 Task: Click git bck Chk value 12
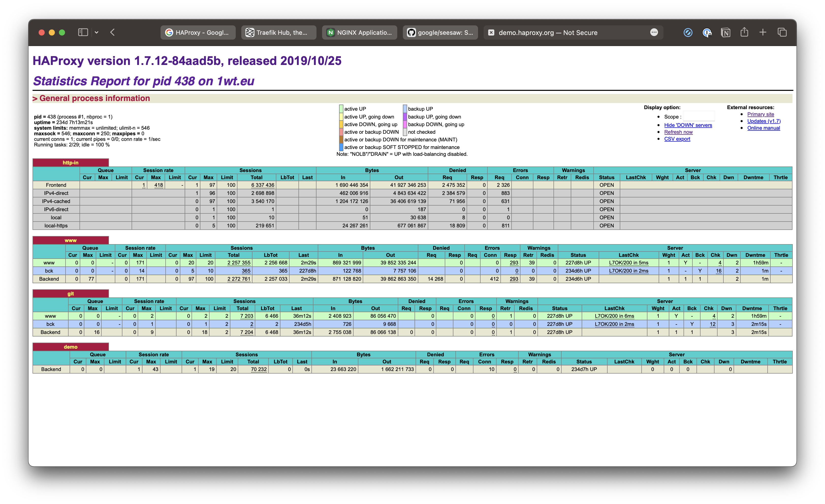(x=712, y=324)
